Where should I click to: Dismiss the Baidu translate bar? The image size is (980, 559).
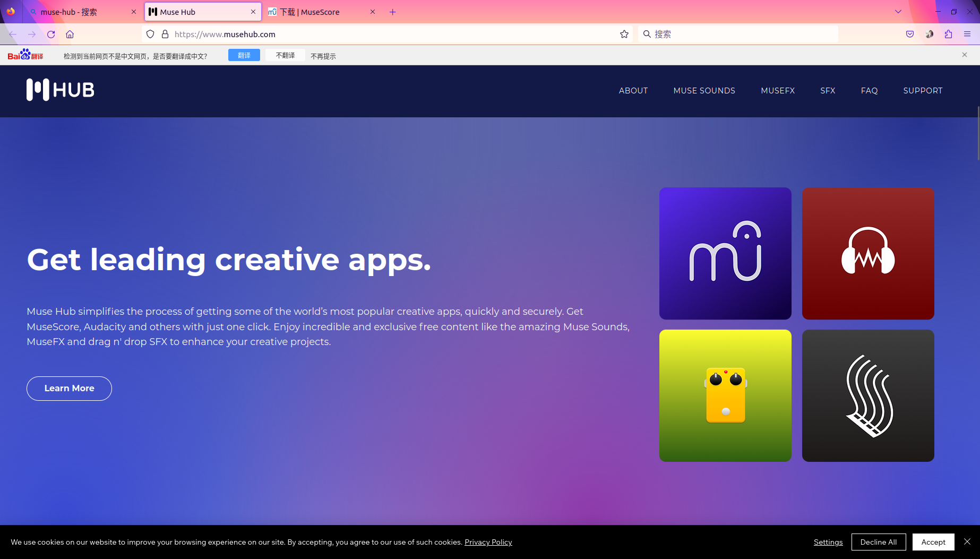click(965, 55)
